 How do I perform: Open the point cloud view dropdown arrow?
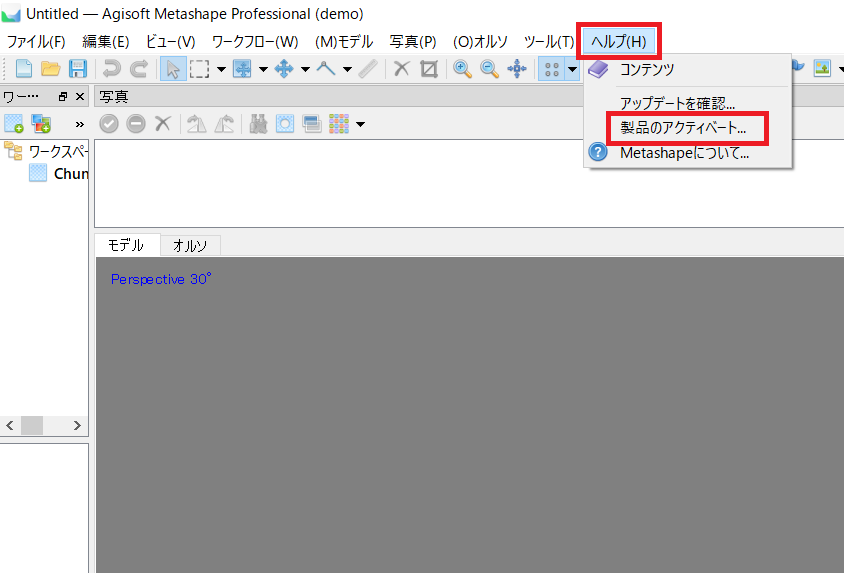(572, 69)
